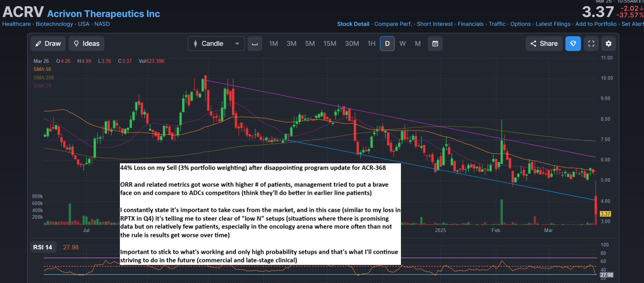
Task: Select the daily D timeframe
Action: (387, 44)
